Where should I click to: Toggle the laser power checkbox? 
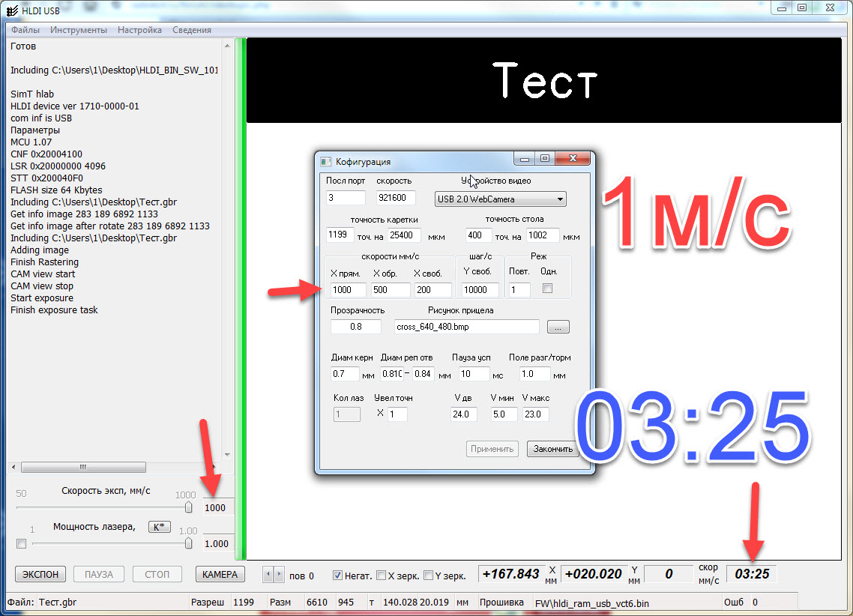21,544
